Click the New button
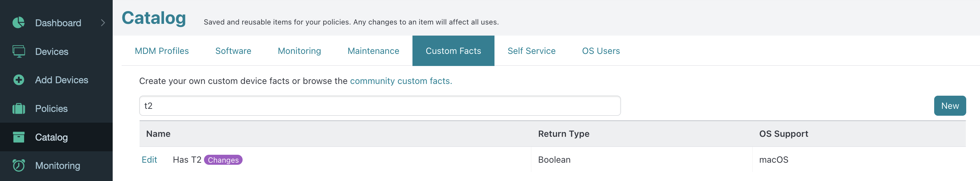Image resolution: width=980 pixels, height=181 pixels. coord(950,106)
